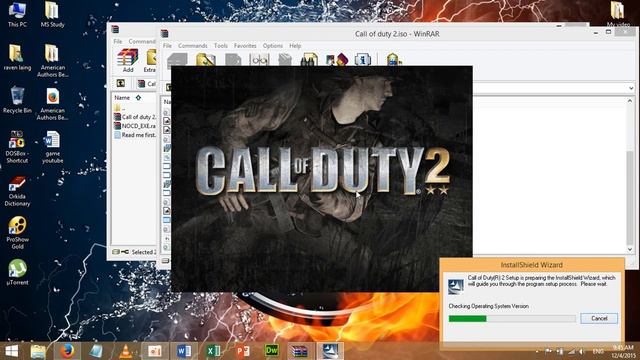
Task: Open the Favorites menu in WinRAR
Action: [x=245, y=46]
